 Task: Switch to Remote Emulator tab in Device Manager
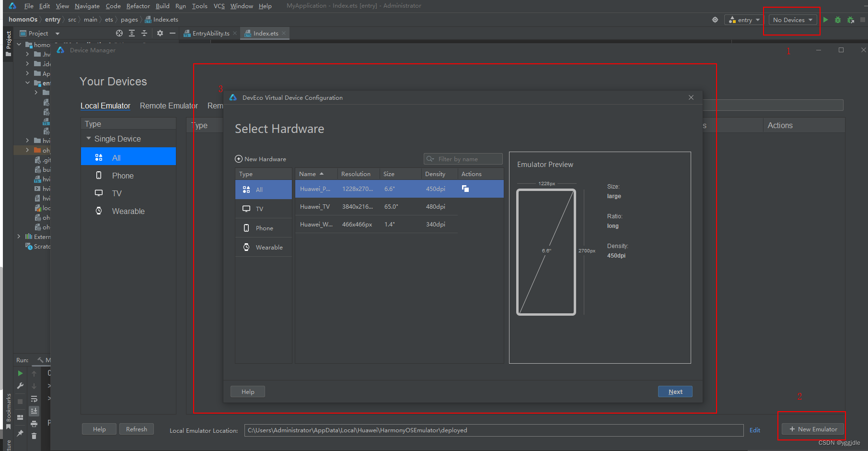coord(169,106)
